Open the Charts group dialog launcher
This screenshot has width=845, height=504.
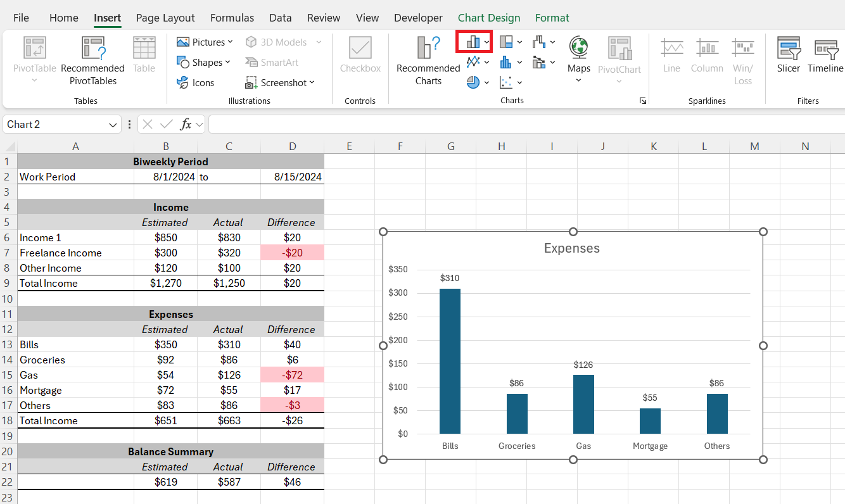pos(643,101)
